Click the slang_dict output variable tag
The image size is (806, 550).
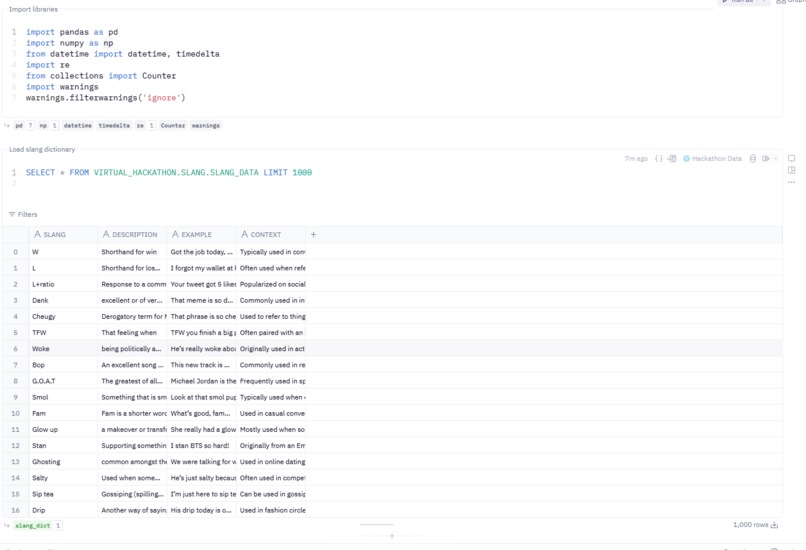[33, 525]
